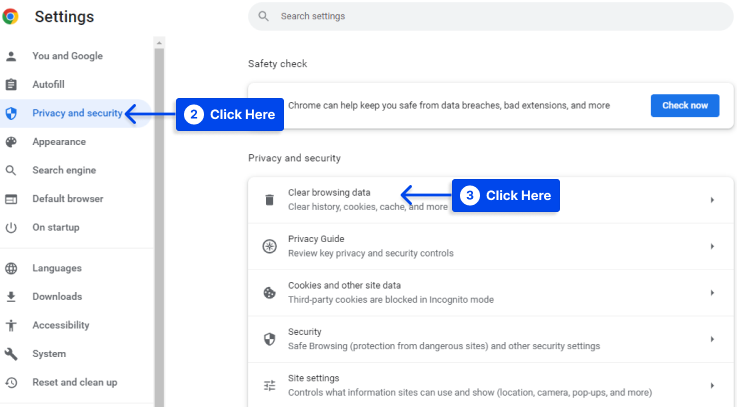The height and width of the screenshot is (407, 737).
Task: Click the System wrench icon
Action: point(11,354)
